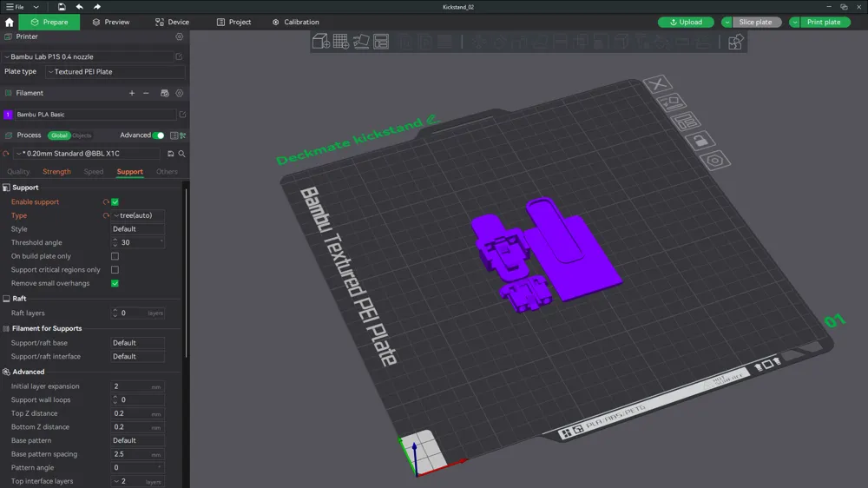Click the Raft layers value field

point(138,313)
